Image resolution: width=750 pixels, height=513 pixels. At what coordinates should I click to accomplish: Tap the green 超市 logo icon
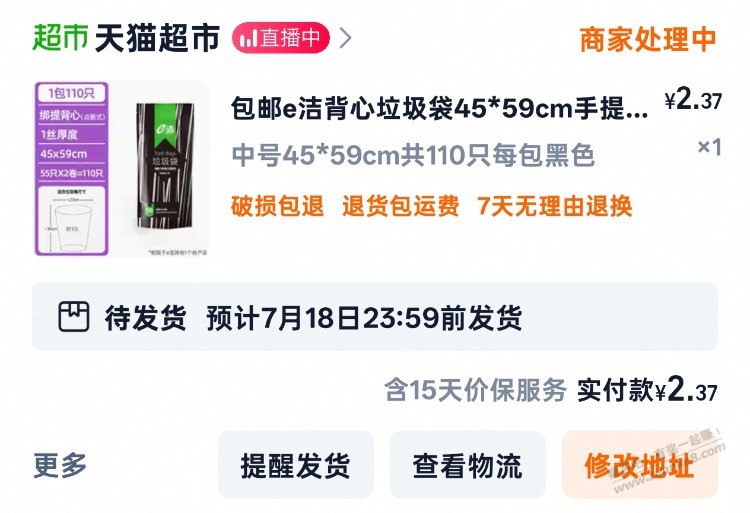[x=60, y=37]
